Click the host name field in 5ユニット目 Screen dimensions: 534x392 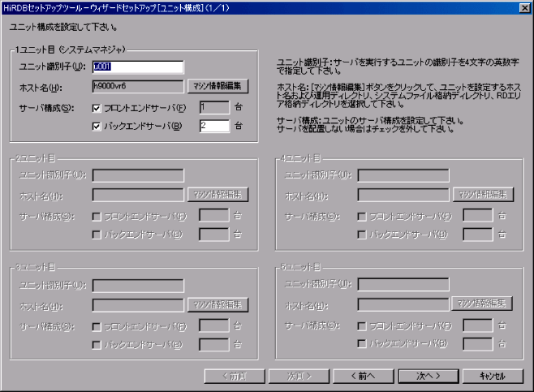tap(403, 304)
